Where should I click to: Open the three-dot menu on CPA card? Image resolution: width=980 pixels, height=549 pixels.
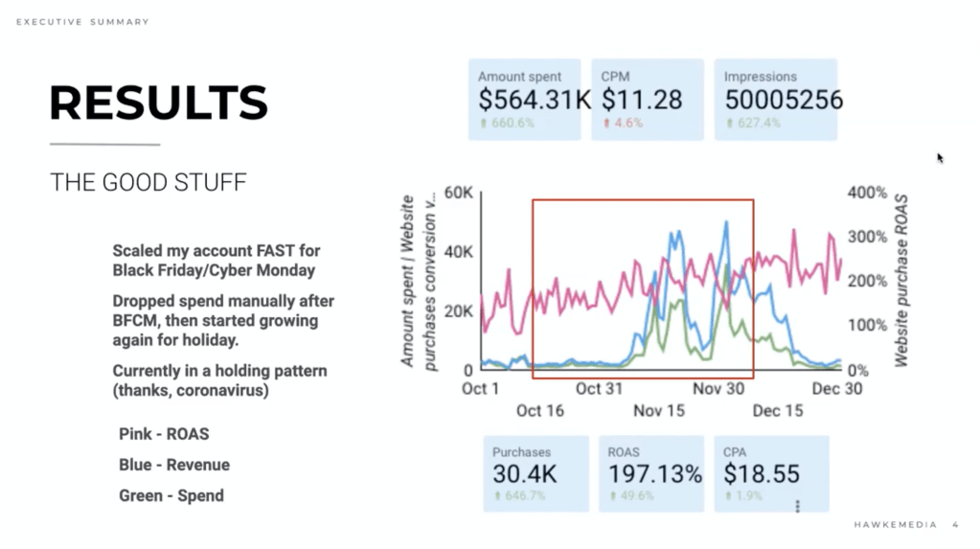[797, 505]
